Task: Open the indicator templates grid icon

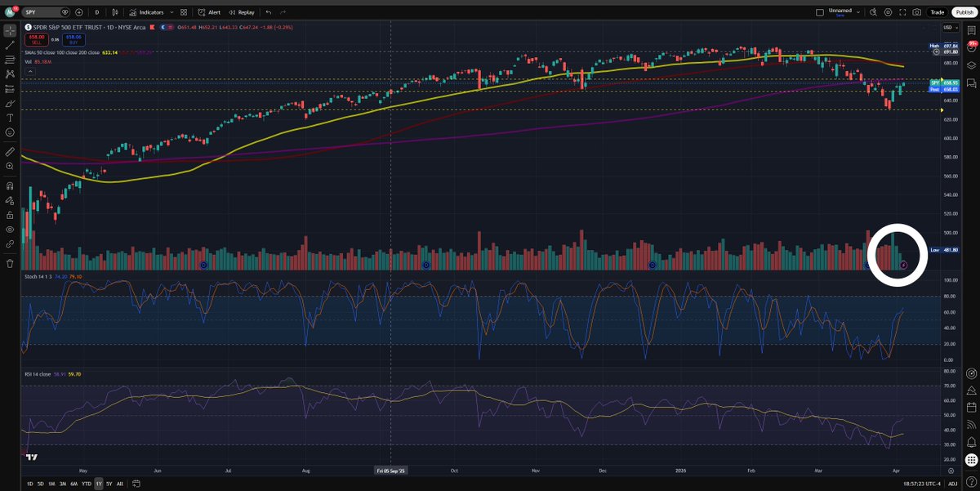Action: (x=184, y=12)
